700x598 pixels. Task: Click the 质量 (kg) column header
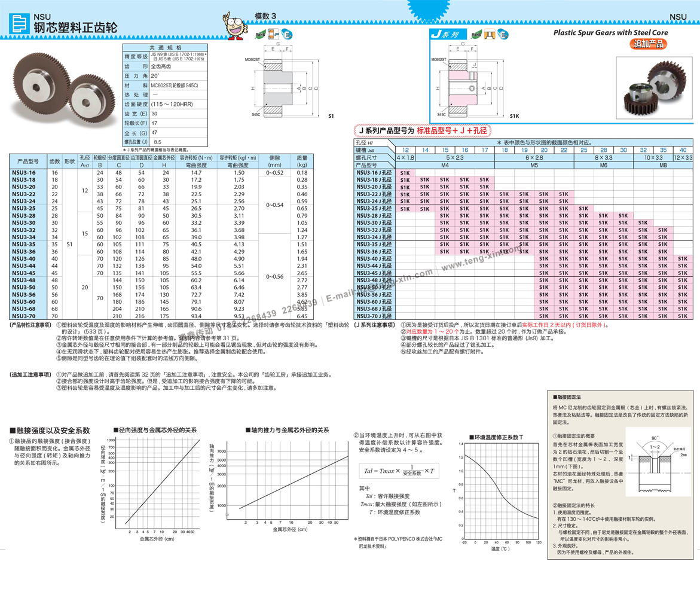[x=301, y=161]
